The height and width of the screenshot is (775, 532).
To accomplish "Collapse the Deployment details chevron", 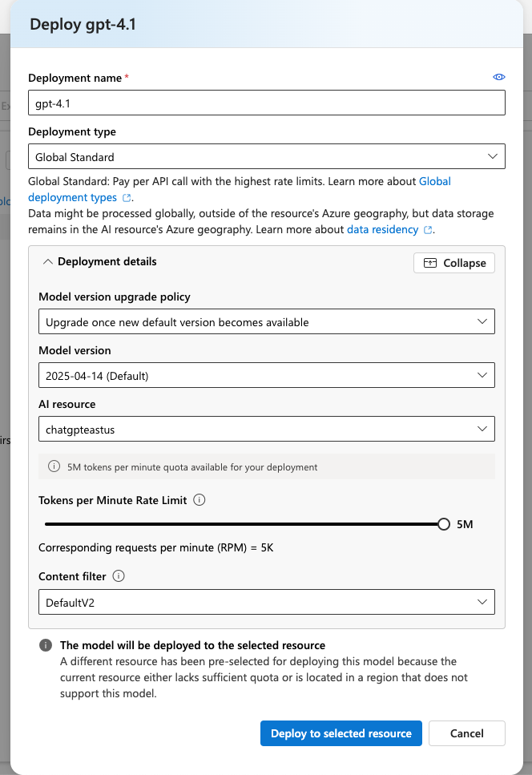I will click(x=48, y=262).
